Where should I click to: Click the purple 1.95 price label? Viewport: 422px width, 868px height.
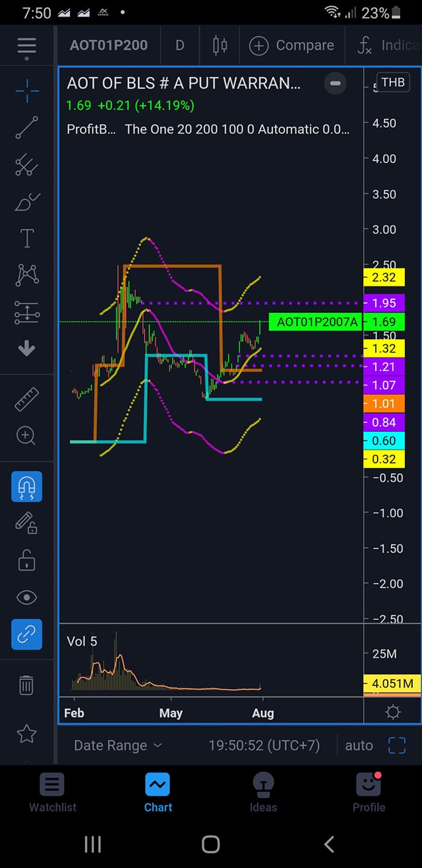384,303
